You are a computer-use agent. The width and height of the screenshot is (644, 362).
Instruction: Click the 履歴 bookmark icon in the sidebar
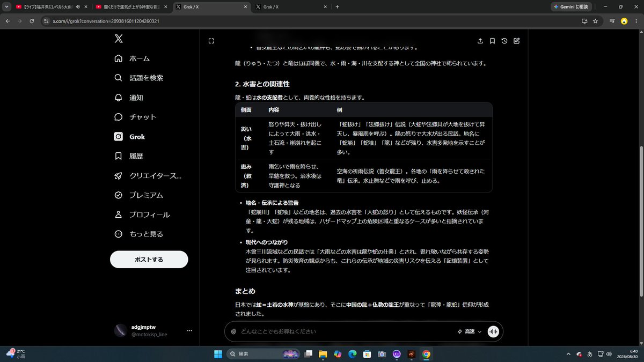(x=119, y=156)
